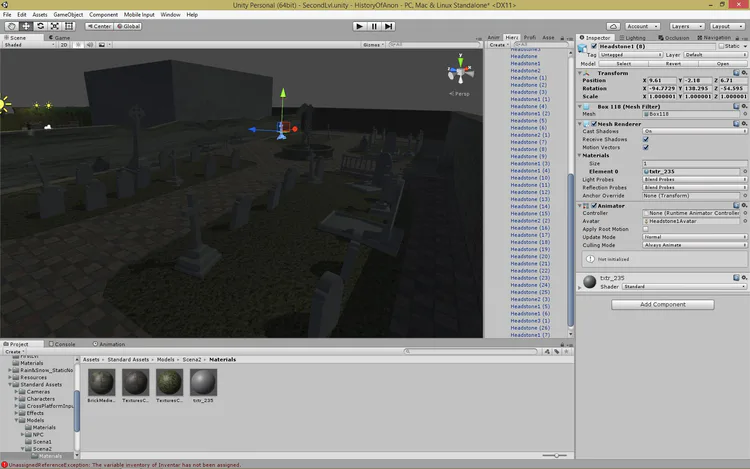Open the Assets menu
This screenshot has width=750, height=469.
(x=40, y=15)
